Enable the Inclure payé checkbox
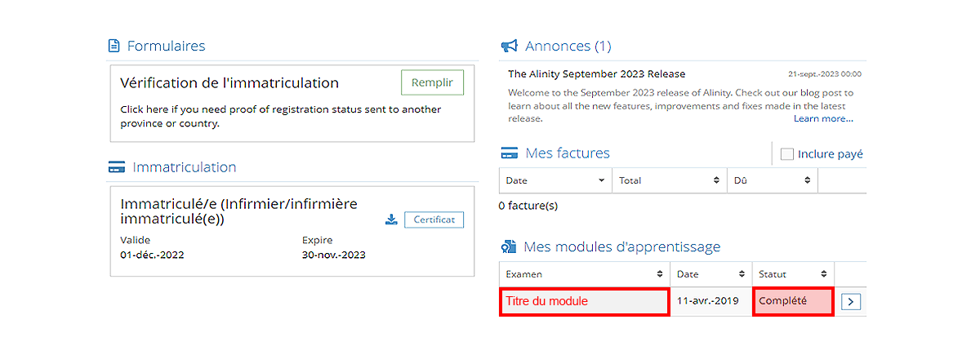 787,154
